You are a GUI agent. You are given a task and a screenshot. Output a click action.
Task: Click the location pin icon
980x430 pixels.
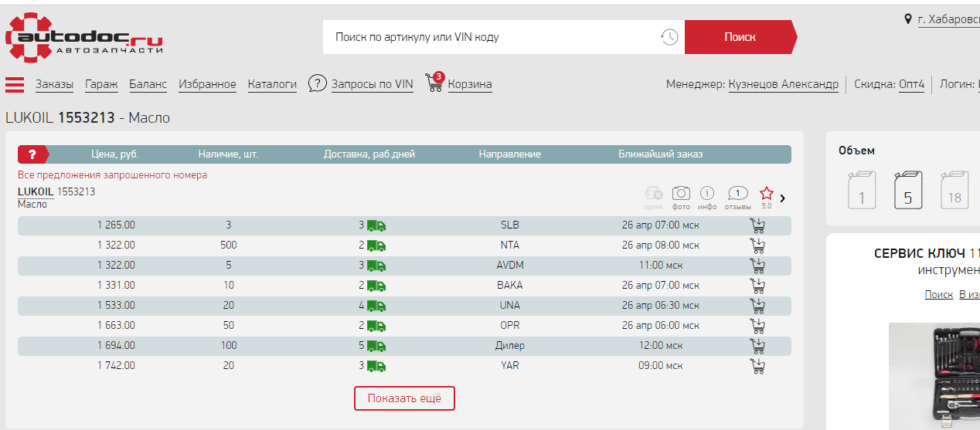click(x=908, y=19)
